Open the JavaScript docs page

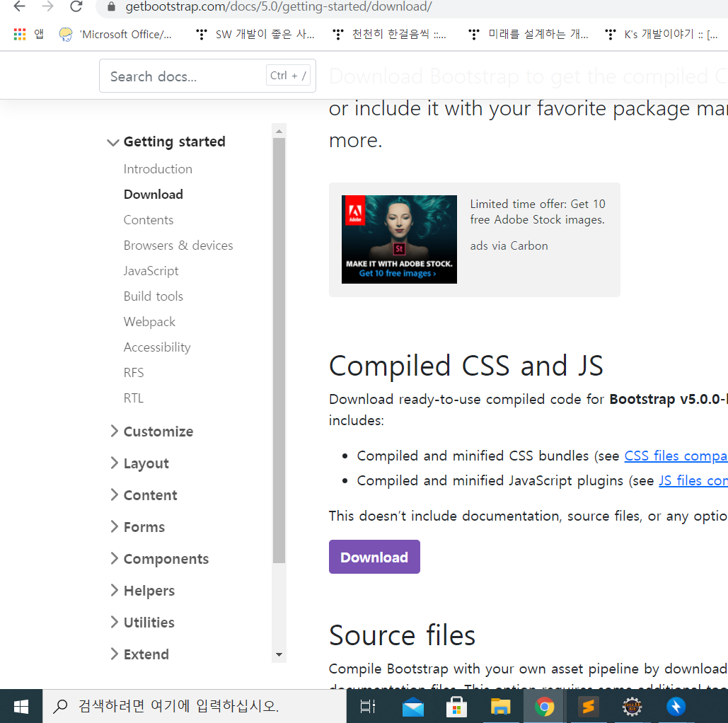(x=151, y=271)
